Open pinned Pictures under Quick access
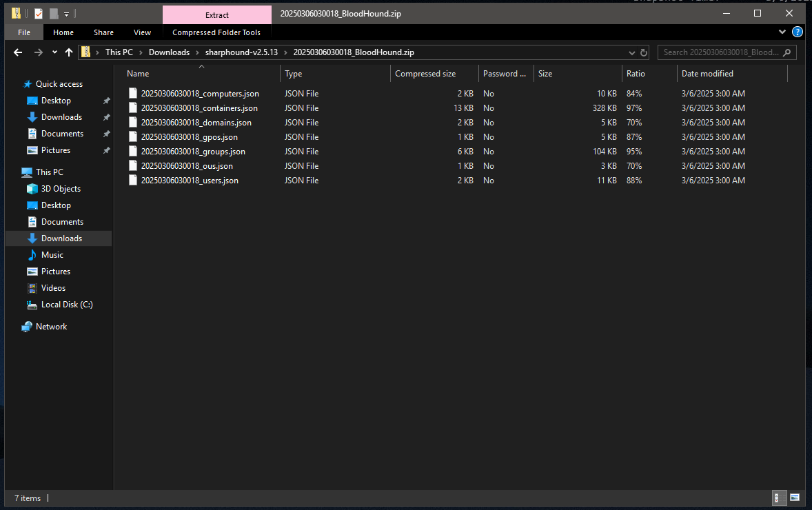812x510 pixels. [56, 150]
